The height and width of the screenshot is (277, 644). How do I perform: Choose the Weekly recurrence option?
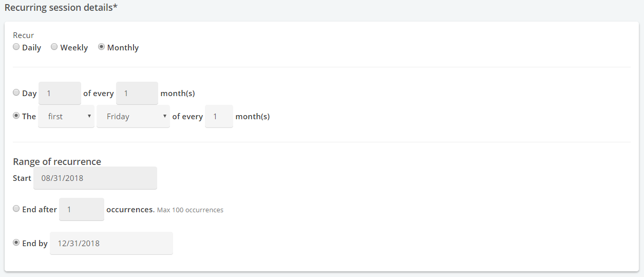coord(54,47)
